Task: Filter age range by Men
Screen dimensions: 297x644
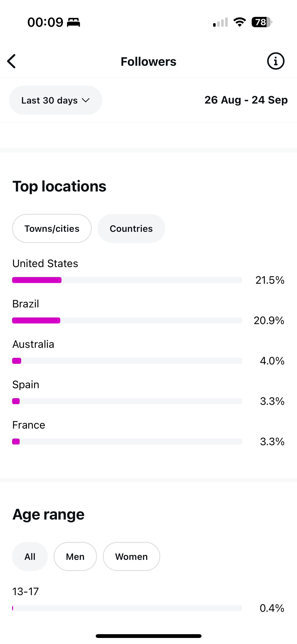Action: 75,556
